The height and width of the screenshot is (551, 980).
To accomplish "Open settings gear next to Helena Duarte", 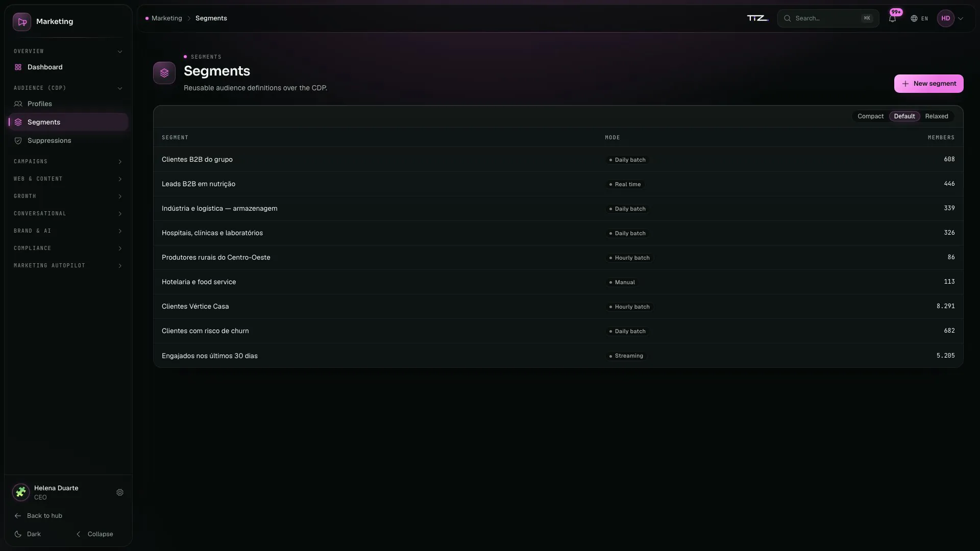I will coord(120,492).
